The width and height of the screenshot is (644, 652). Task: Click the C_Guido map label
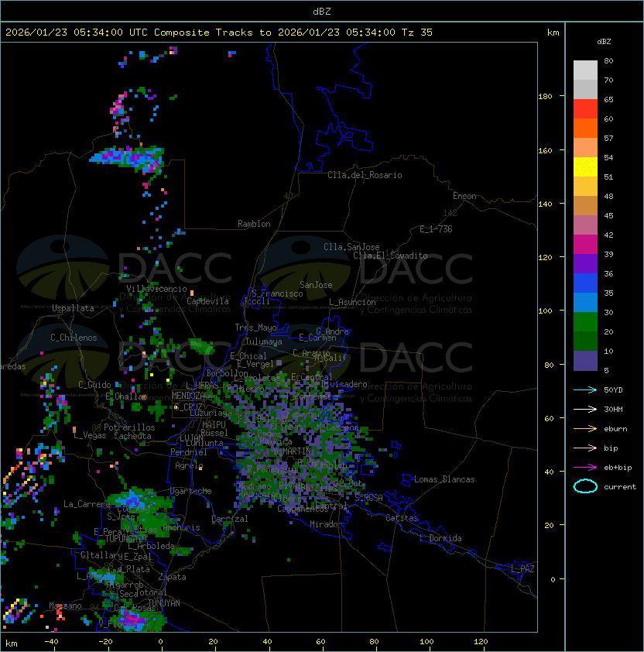(x=94, y=385)
